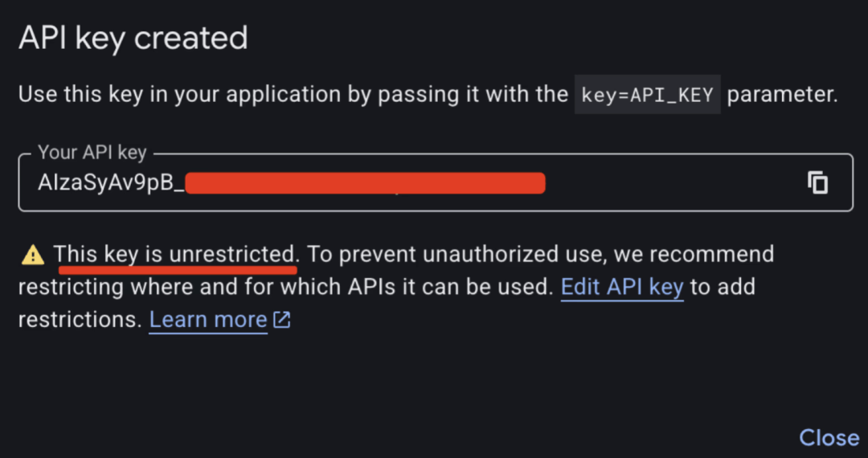Click the key=API_KEY code snippet
This screenshot has height=458, width=868.
[x=647, y=95]
